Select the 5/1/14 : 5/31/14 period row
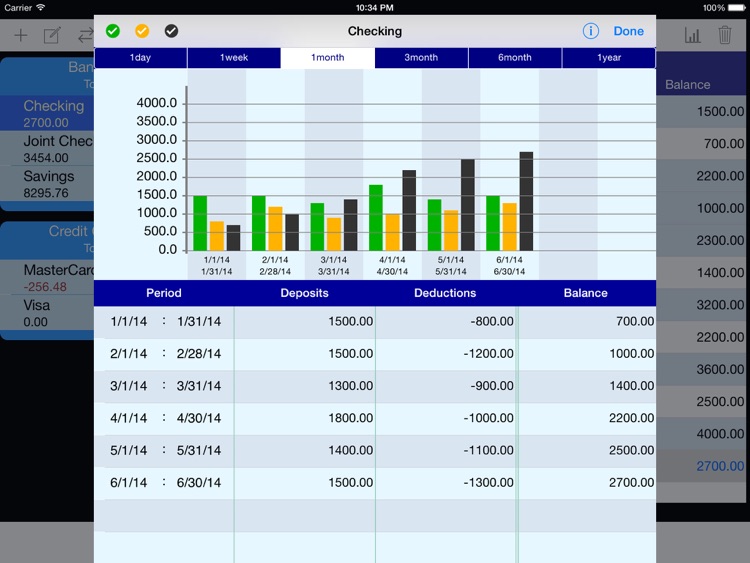 pyautogui.click(x=375, y=451)
